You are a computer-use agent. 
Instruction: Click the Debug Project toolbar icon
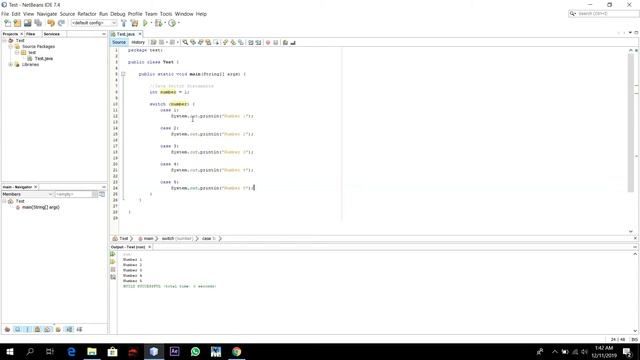158,23
